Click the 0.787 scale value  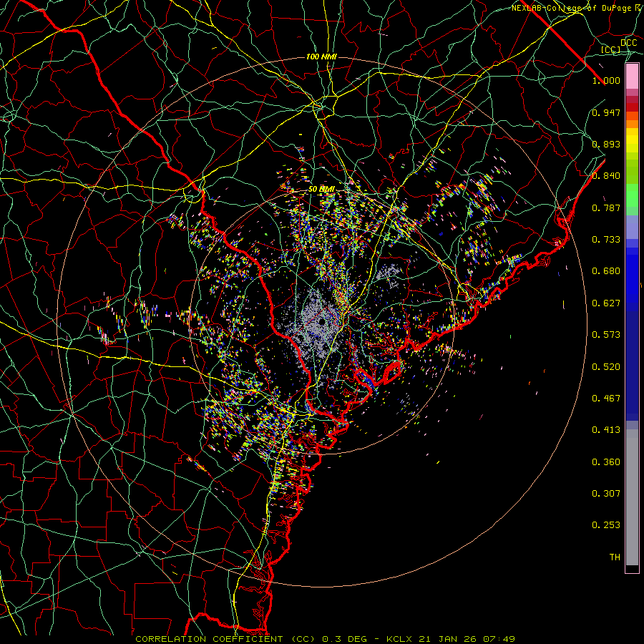[606, 208]
